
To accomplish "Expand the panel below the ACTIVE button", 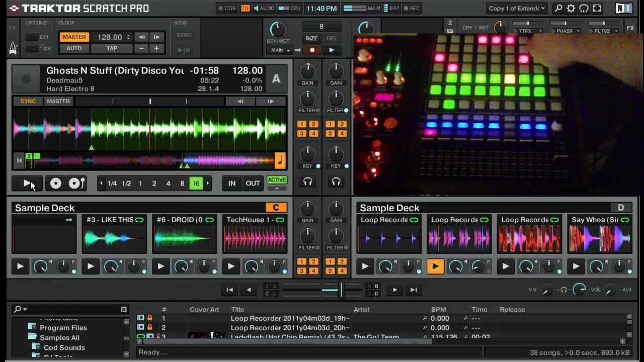I will point(277,188).
